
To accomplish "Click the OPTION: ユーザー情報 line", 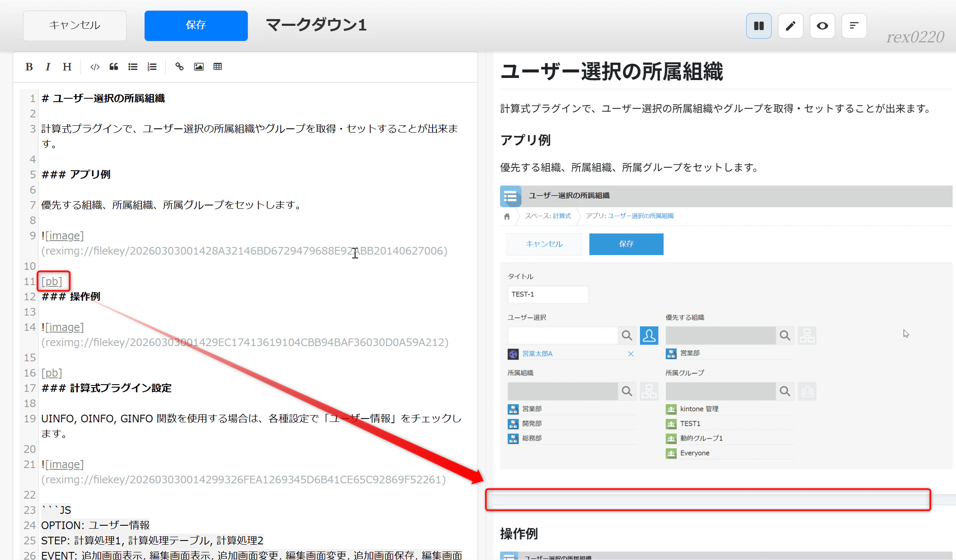I will pos(95,525).
